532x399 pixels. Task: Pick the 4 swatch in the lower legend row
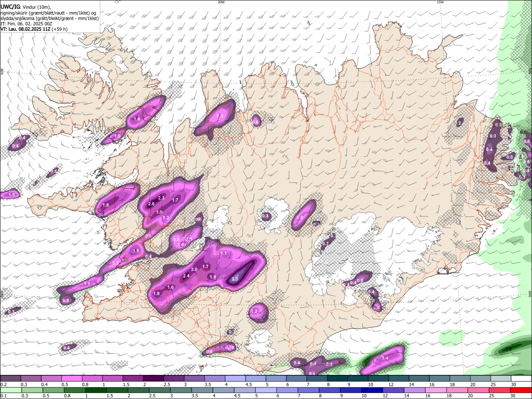pos(223,390)
